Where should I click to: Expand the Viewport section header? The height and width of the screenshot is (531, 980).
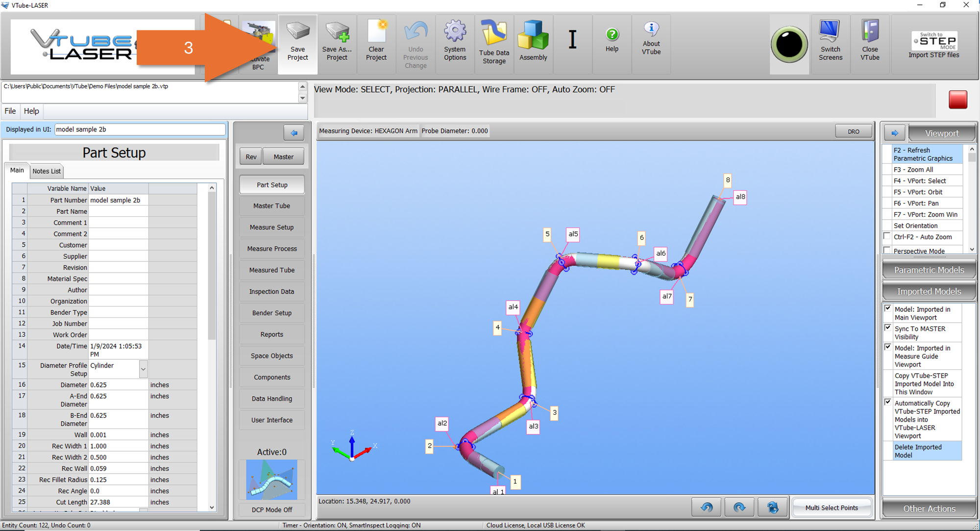tap(941, 133)
